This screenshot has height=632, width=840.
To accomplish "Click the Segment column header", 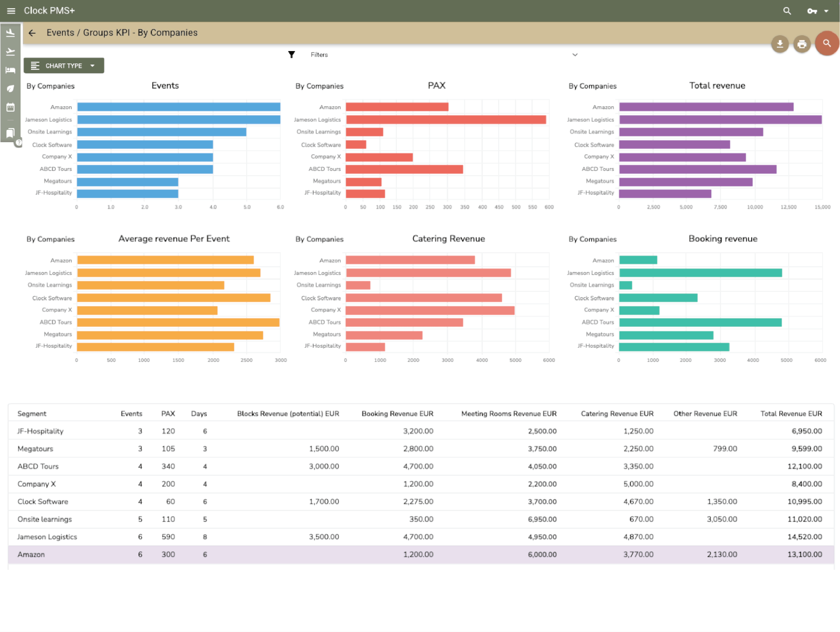I will (32, 413).
